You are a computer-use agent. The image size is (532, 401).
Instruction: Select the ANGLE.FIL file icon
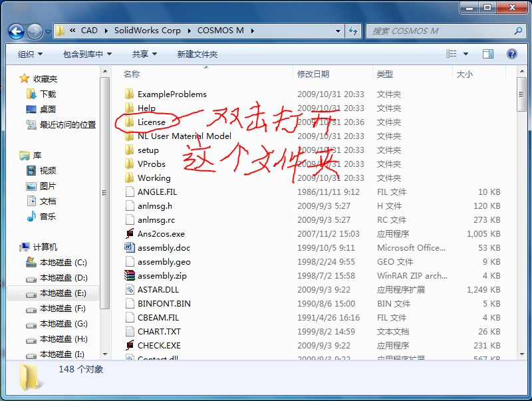[x=130, y=192]
